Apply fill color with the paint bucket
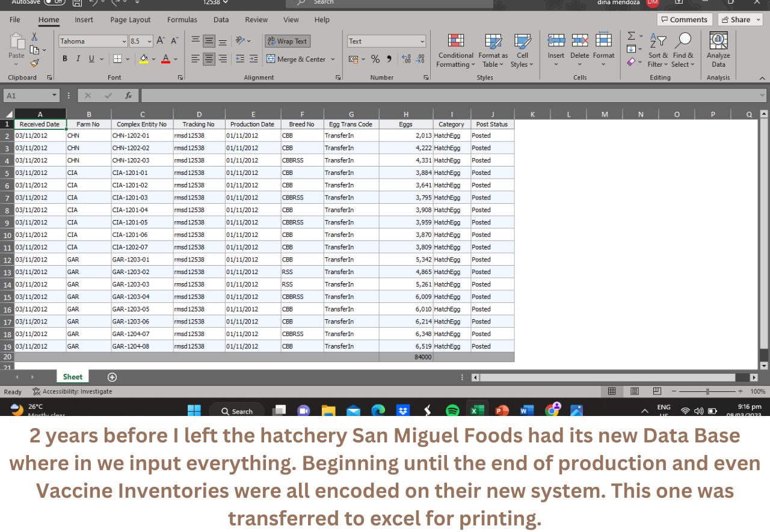 pos(144,59)
